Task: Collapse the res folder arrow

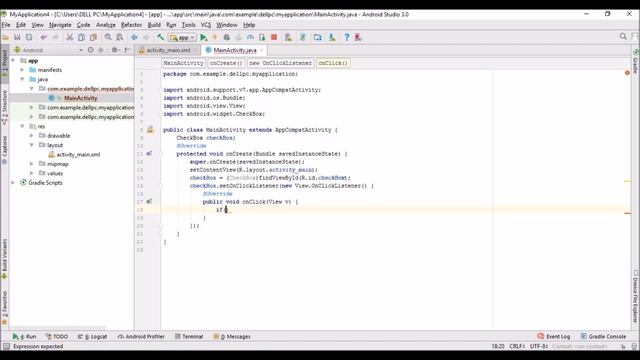Action: click(22, 126)
